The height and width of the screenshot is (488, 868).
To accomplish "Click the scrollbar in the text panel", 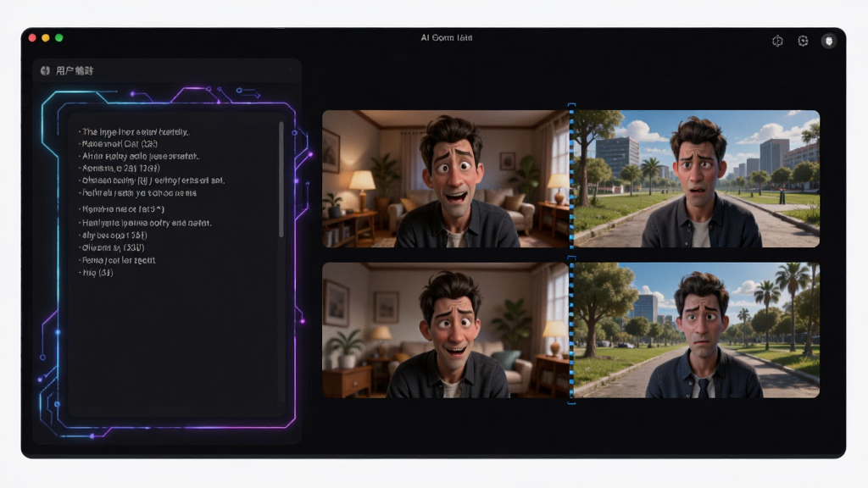I will (x=281, y=180).
